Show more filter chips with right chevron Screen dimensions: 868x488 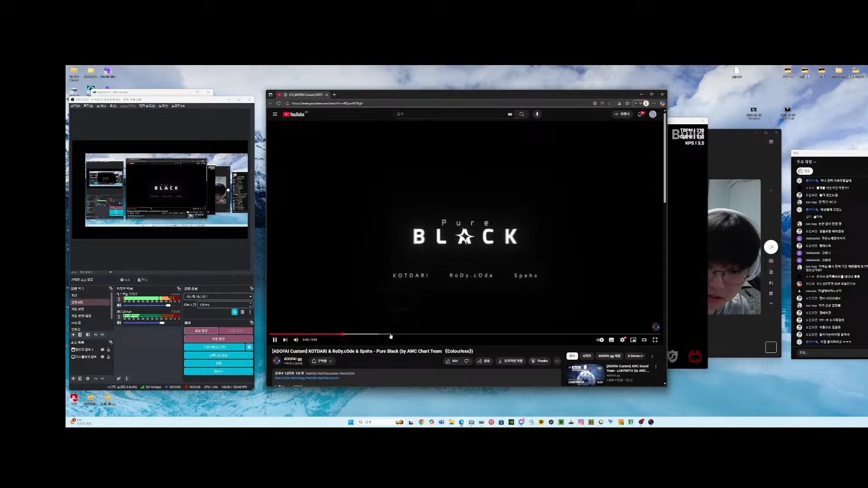pos(652,357)
